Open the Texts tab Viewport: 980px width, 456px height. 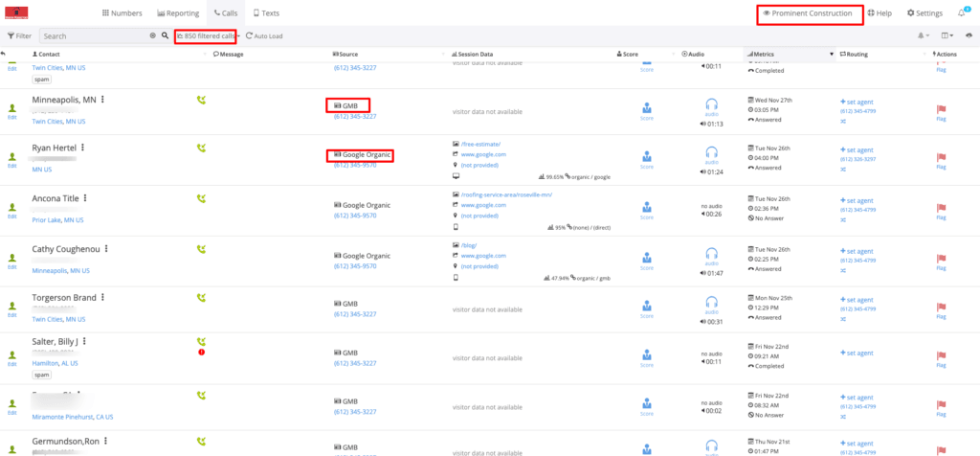(x=266, y=13)
